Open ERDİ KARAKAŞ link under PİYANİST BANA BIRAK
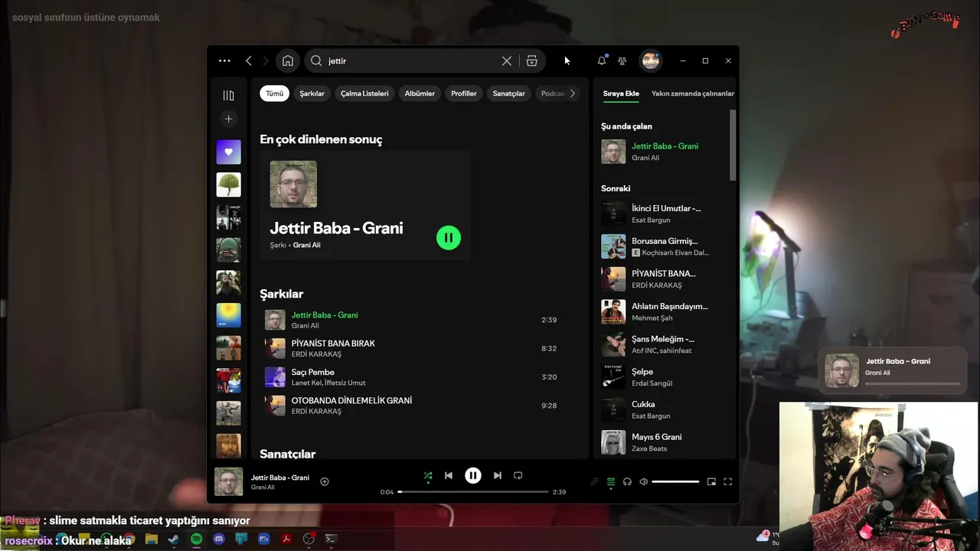The height and width of the screenshot is (551, 980). coord(316,354)
